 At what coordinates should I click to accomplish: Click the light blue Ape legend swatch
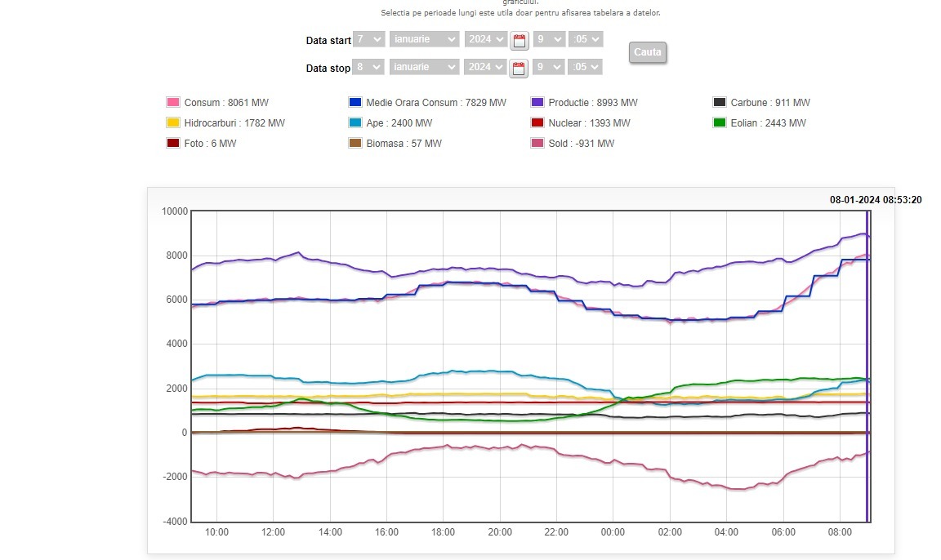(x=355, y=123)
